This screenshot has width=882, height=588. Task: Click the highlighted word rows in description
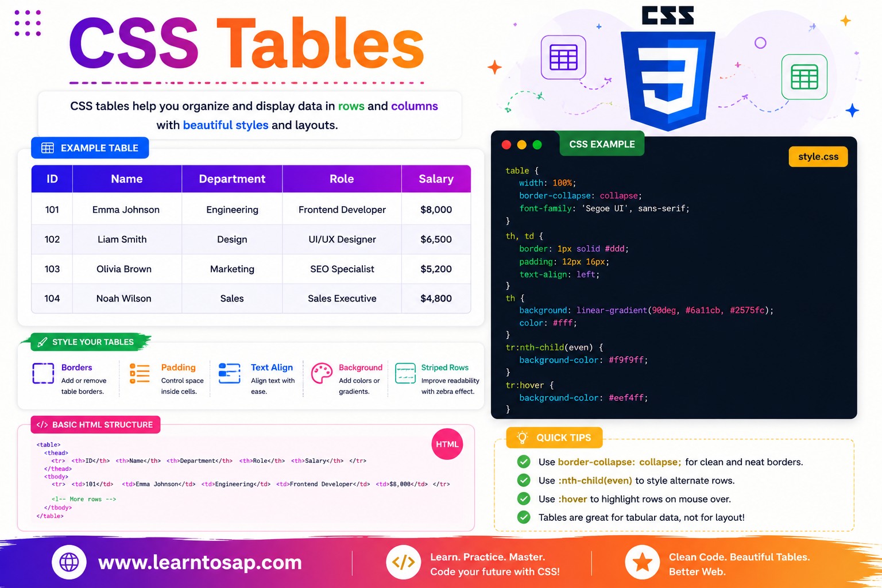point(351,106)
